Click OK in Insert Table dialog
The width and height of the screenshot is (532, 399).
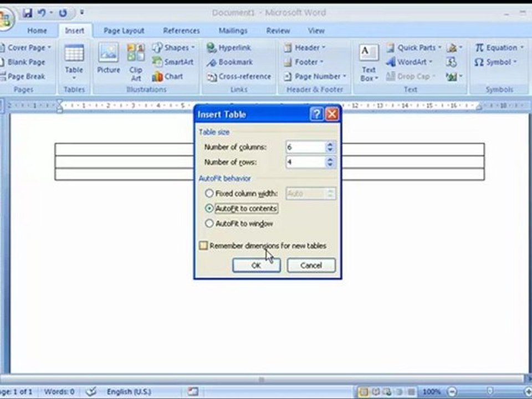click(x=257, y=265)
